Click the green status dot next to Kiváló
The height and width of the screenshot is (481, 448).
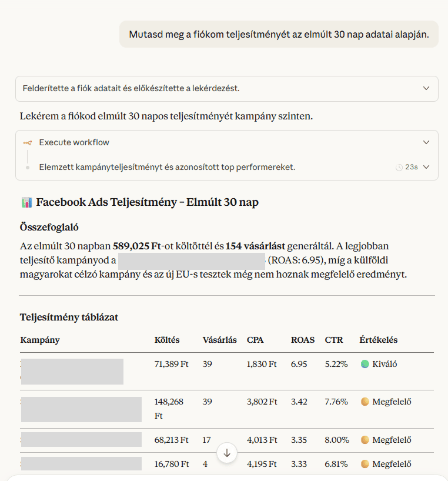(x=365, y=363)
